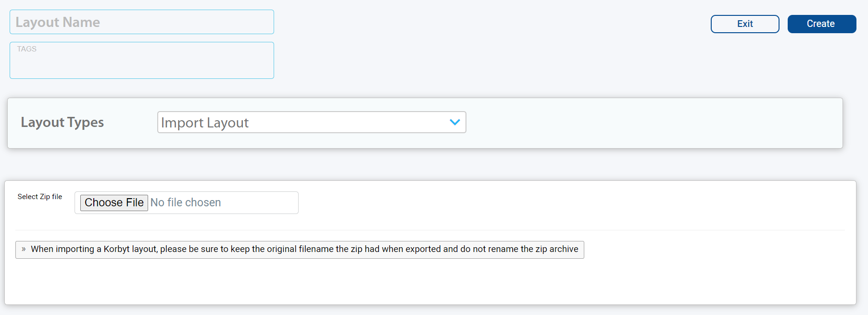Click the Exit button

tap(745, 24)
